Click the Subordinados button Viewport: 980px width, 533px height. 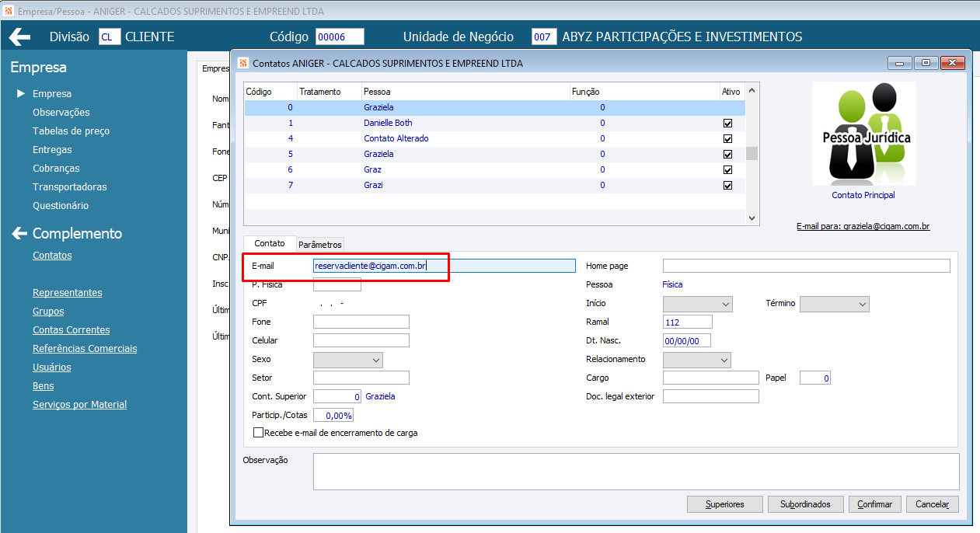click(x=805, y=504)
